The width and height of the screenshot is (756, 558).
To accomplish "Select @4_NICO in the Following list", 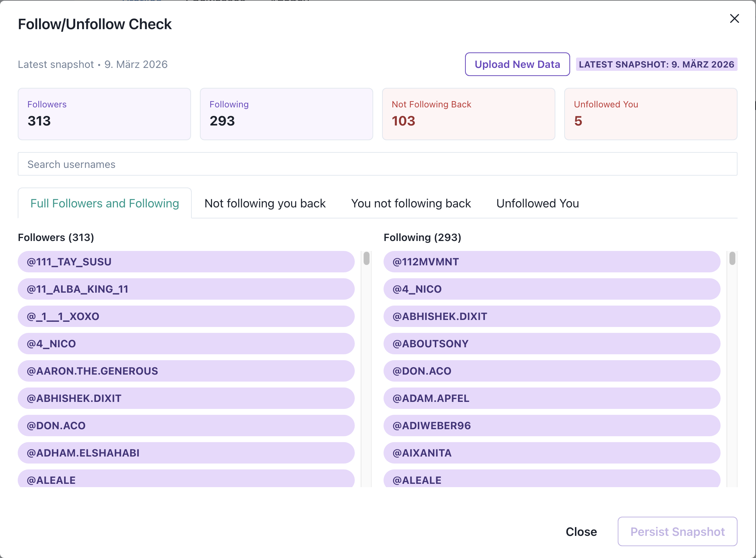I will (x=552, y=289).
